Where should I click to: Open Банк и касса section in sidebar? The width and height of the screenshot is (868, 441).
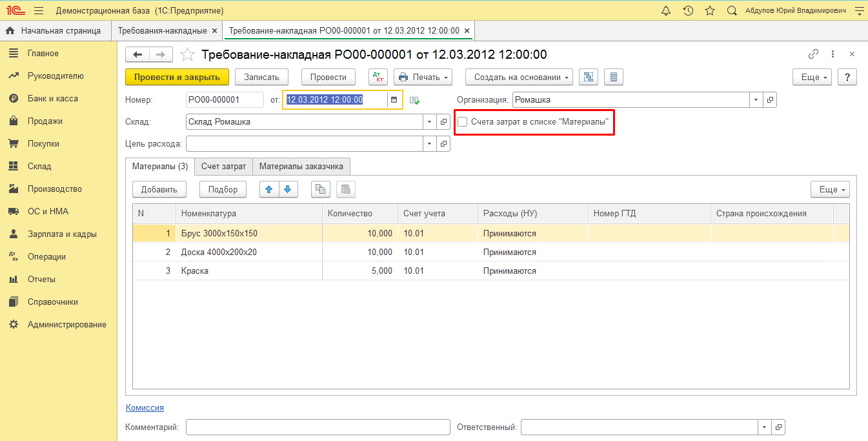pyautogui.click(x=52, y=98)
